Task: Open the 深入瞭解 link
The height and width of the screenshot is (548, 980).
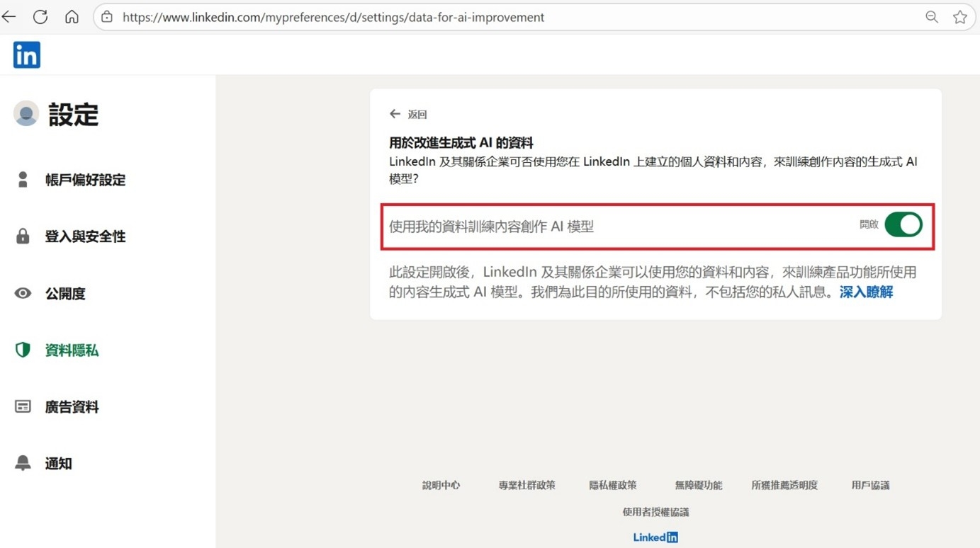Action: pos(865,292)
